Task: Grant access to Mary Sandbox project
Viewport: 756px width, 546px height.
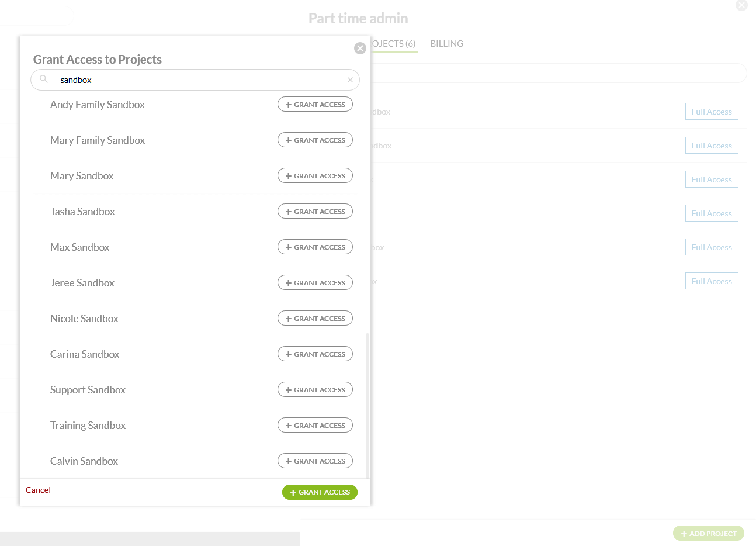Action: tap(315, 176)
